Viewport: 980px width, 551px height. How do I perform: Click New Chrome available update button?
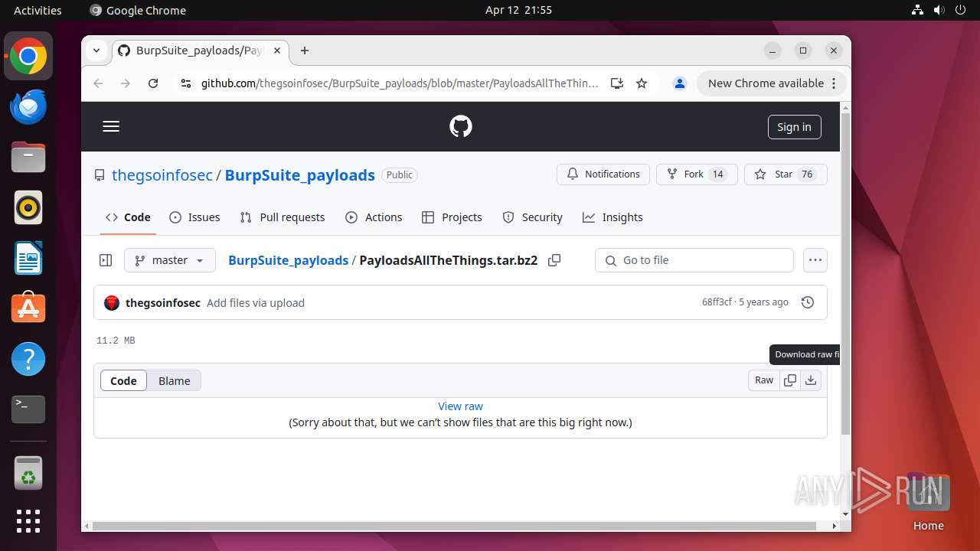point(766,83)
